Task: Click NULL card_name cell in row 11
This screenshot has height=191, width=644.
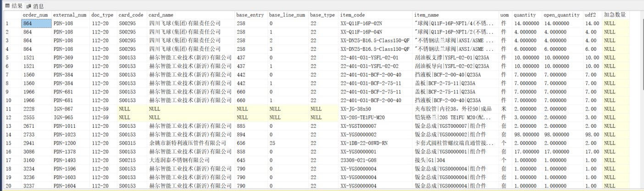Action: (x=191, y=109)
